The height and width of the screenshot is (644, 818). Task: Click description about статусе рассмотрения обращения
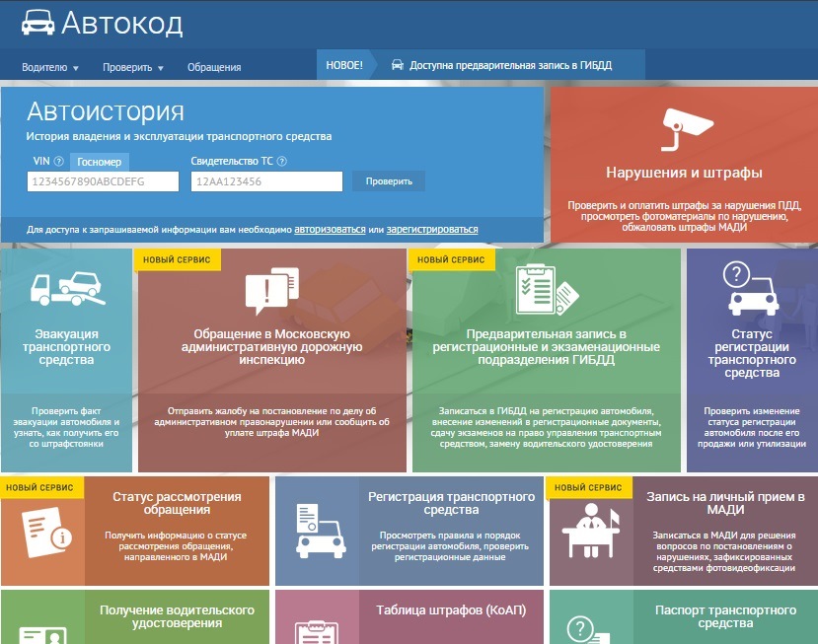(176, 546)
